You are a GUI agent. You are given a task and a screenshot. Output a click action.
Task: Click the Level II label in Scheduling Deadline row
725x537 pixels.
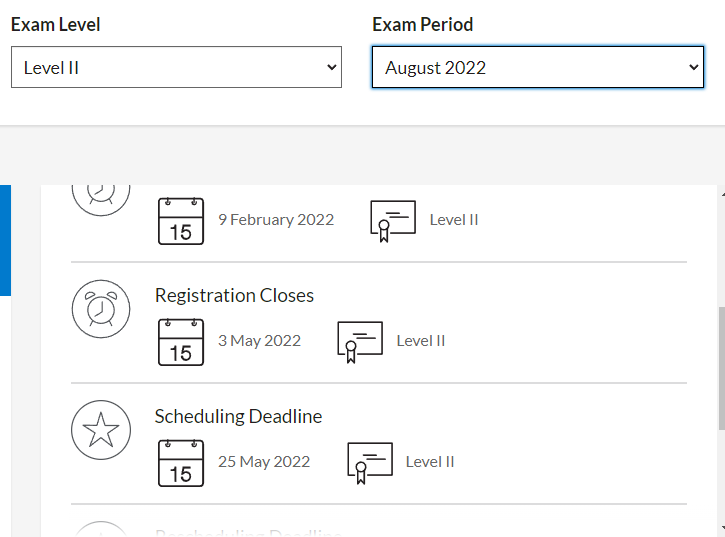[430, 461]
